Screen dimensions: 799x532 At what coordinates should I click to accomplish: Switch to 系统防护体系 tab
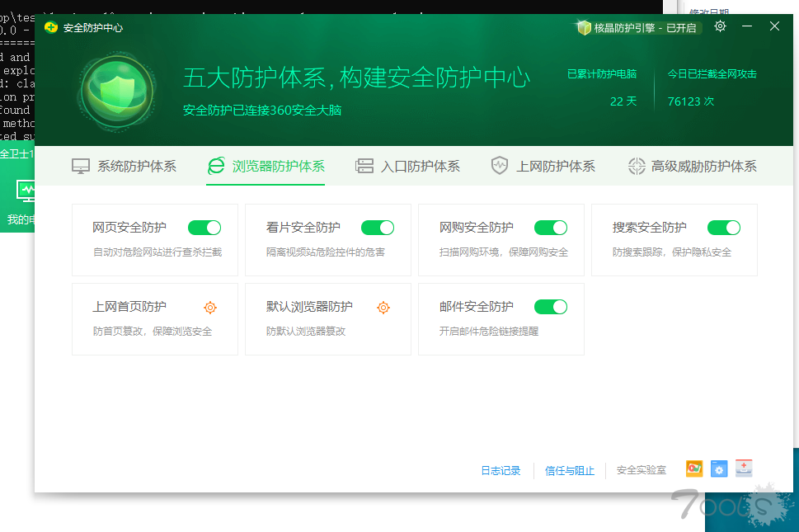125,166
